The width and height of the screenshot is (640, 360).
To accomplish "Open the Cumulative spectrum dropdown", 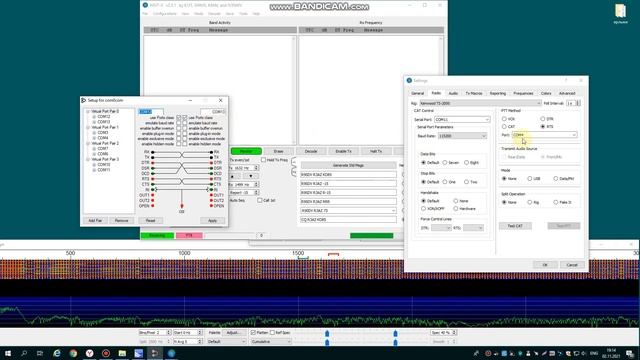I will [271, 342].
